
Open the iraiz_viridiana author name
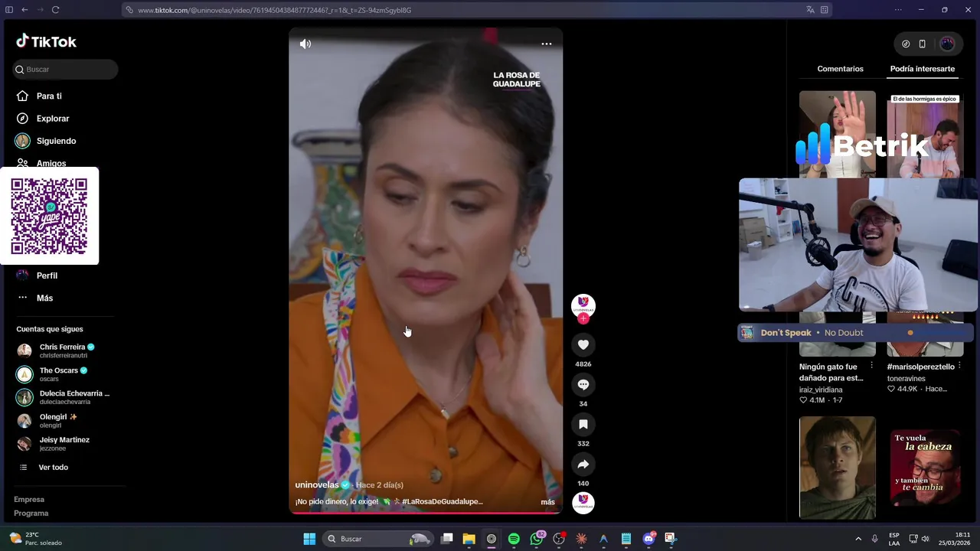[821, 390]
